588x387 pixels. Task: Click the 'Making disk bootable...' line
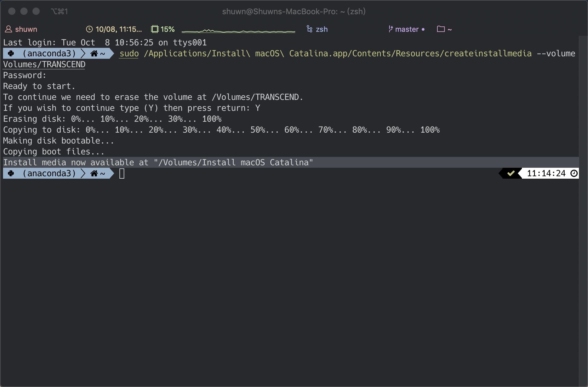point(58,141)
